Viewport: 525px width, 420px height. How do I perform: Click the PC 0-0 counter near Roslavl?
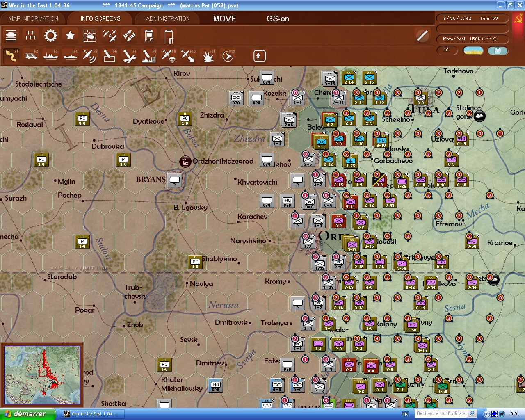coord(82,119)
